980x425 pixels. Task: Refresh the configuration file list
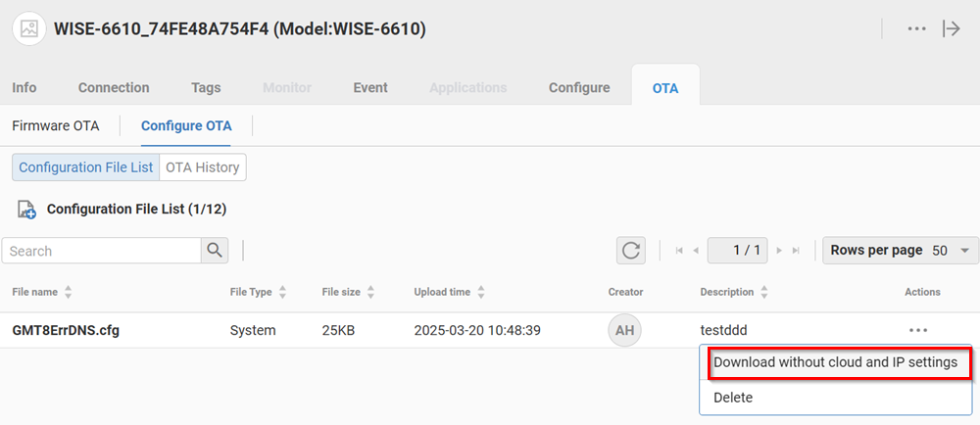631,251
